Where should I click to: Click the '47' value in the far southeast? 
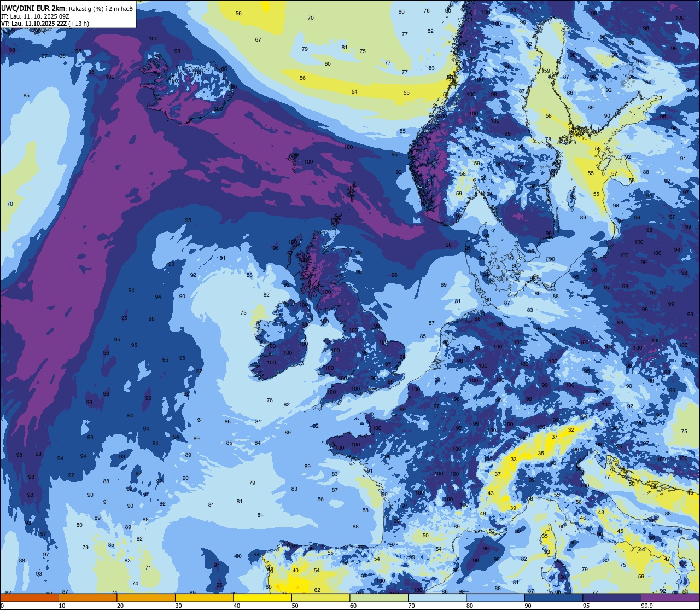[x=667, y=559]
